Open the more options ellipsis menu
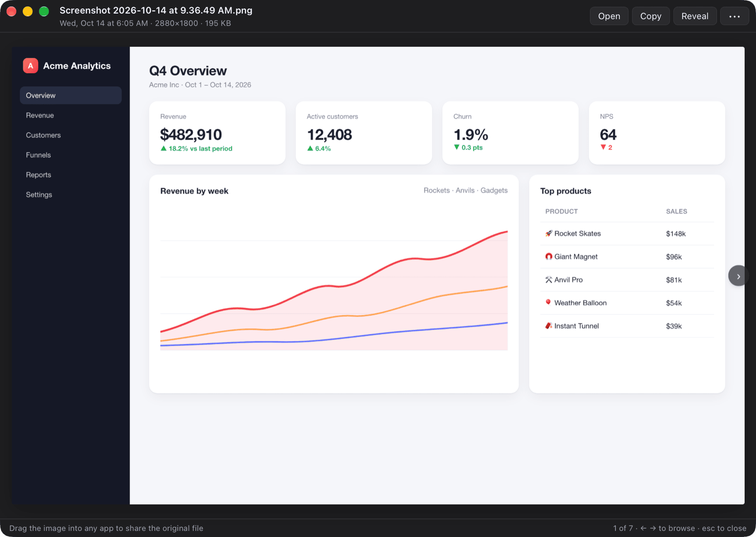This screenshot has width=756, height=537. point(734,16)
